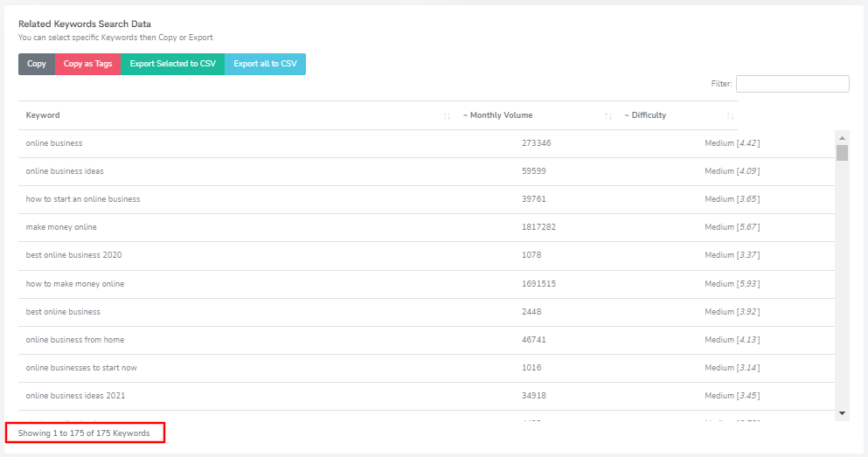Image resolution: width=868 pixels, height=457 pixels.
Task: Focus the Filter input field
Action: pos(792,84)
